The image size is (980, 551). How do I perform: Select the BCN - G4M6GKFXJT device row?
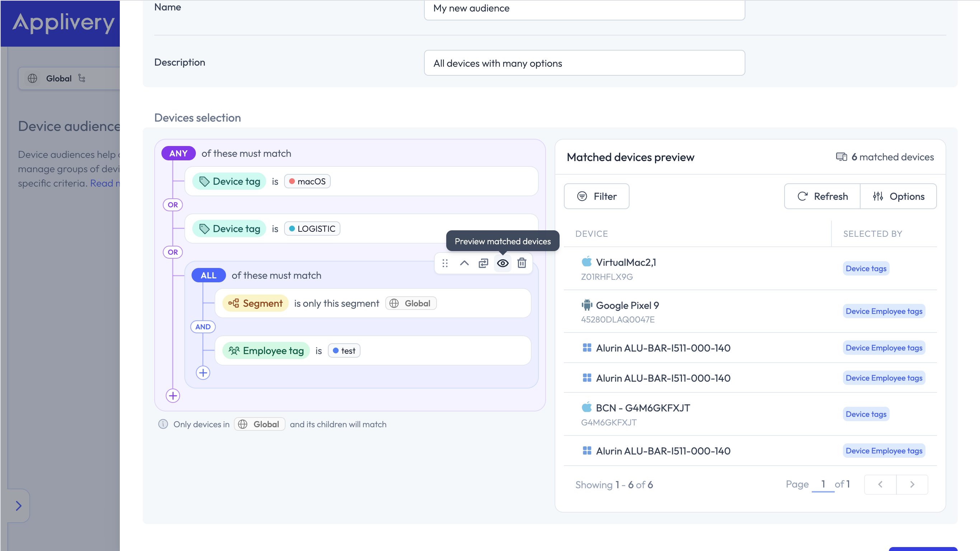coord(750,414)
